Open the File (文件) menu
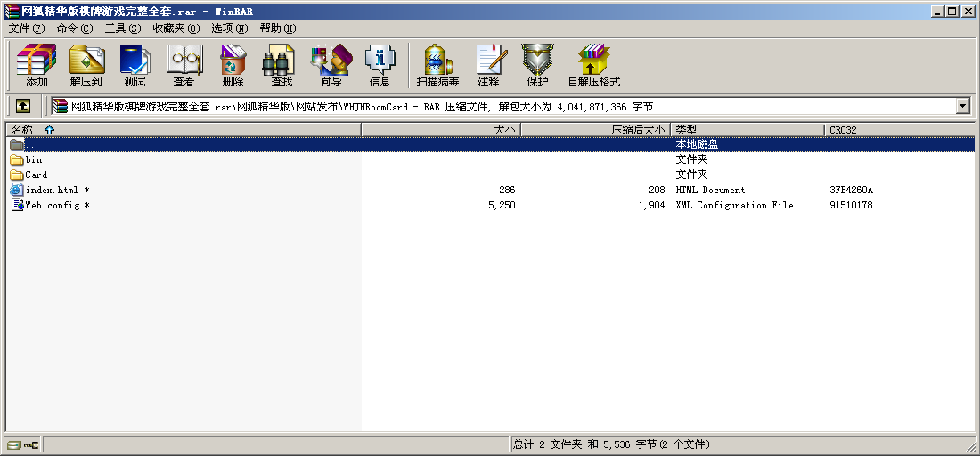 (x=26, y=28)
